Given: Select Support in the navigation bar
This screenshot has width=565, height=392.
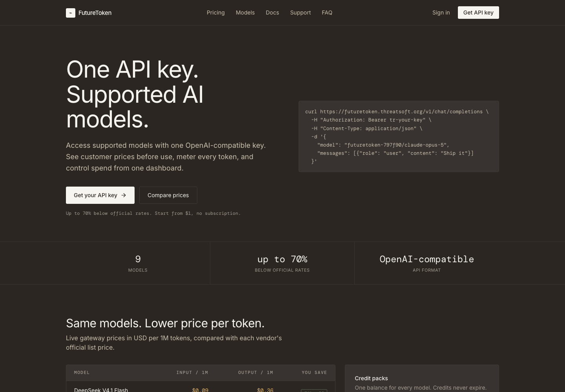Looking at the screenshot, I should point(301,13).
